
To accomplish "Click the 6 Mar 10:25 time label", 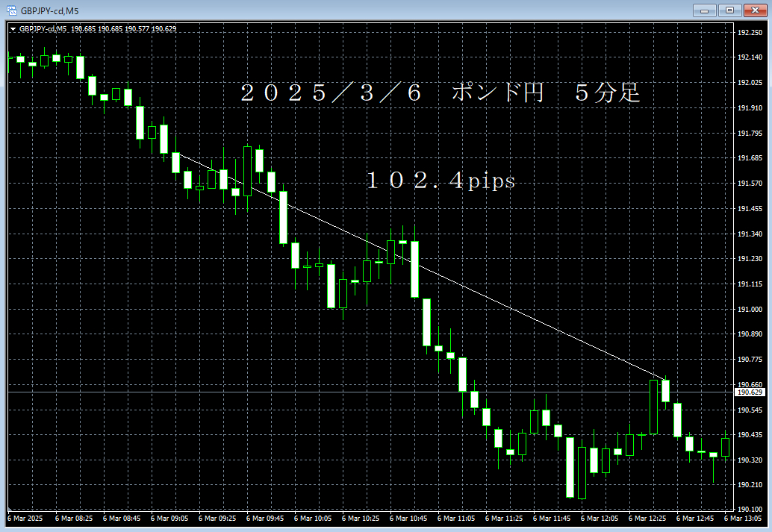I will coord(361,519).
